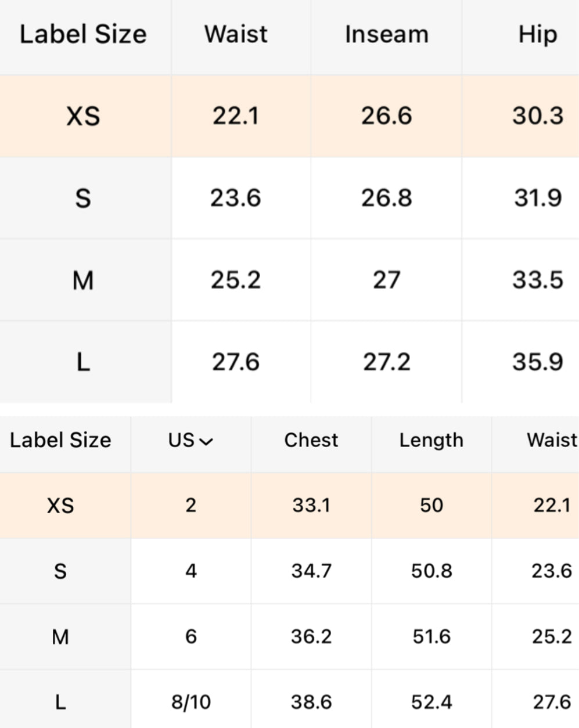Click the S chest value 34.7
Viewport: 579px width, 728px height.
coord(311,571)
